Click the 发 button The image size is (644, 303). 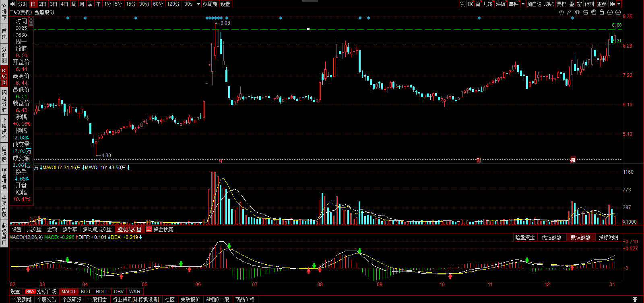coord(462,4)
